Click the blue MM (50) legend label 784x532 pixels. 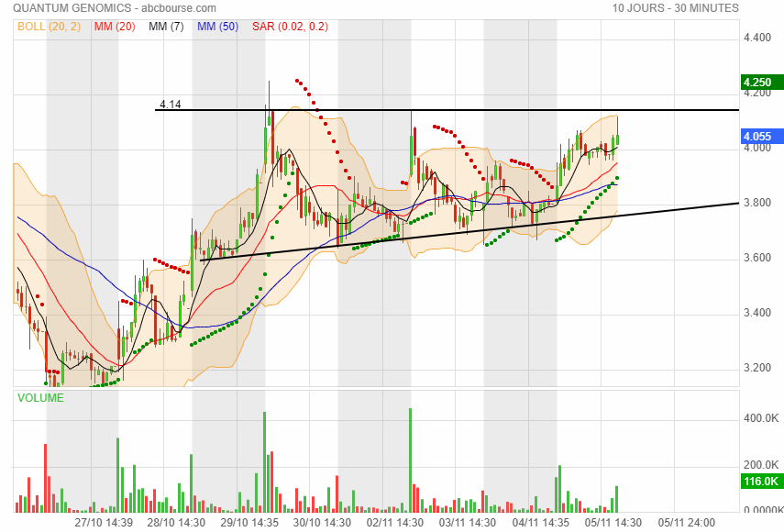pyautogui.click(x=217, y=26)
